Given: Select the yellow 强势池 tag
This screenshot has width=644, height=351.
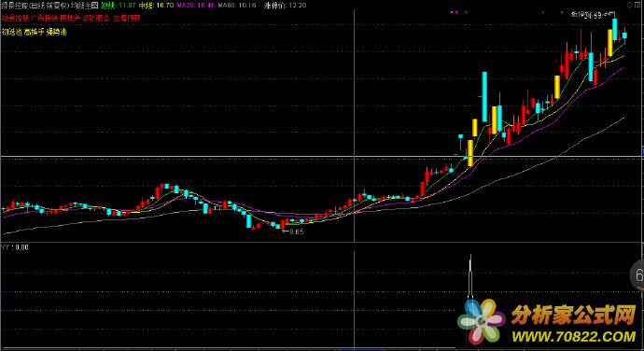Looking at the screenshot, I should pos(56,32).
